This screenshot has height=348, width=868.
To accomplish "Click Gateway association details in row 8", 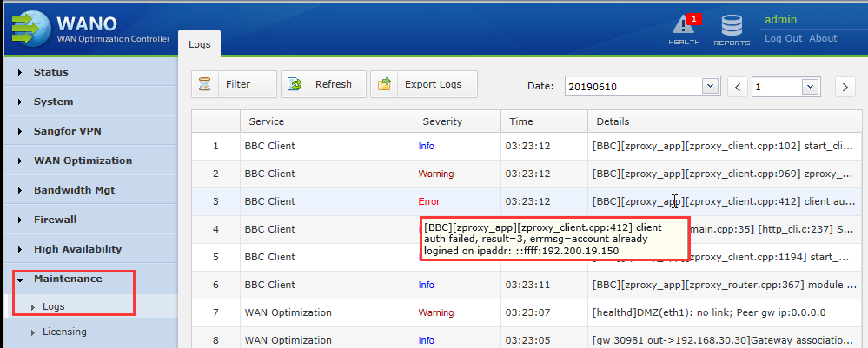I will click(x=725, y=340).
